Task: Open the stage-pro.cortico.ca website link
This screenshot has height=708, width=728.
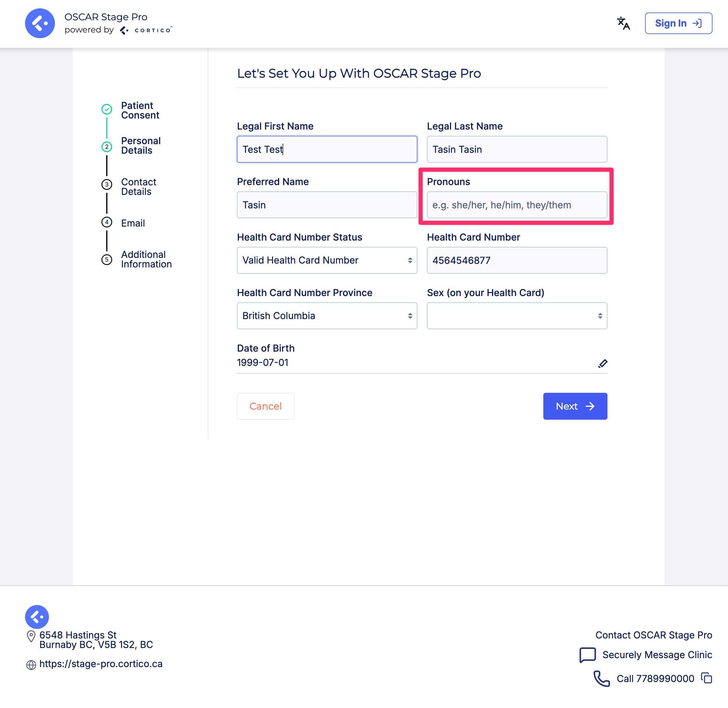Action: [x=101, y=664]
